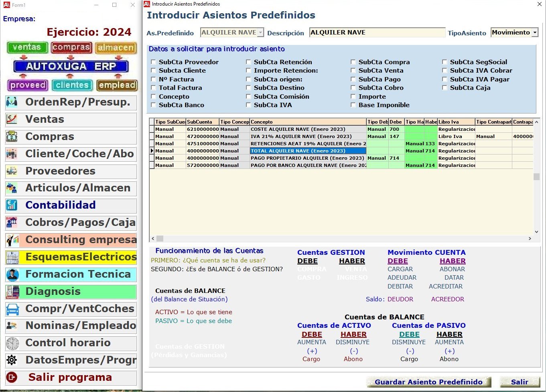The height and width of the screenshot is (392, 546).
Task: Toggle the SubCta Caja checkbox
Action: click(x=445, y=88)
